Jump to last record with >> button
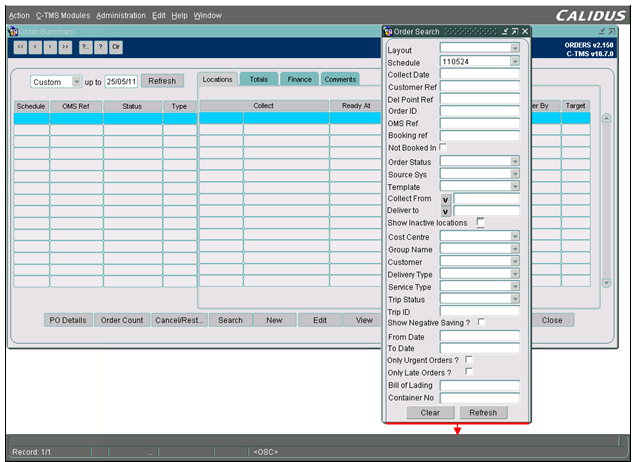 65,47
